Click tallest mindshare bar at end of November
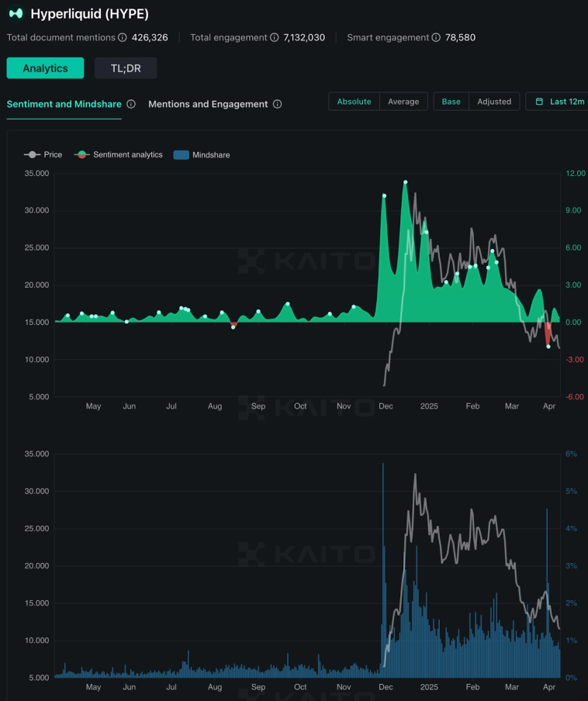The image size is (588, 701). (x=382, y=570)
